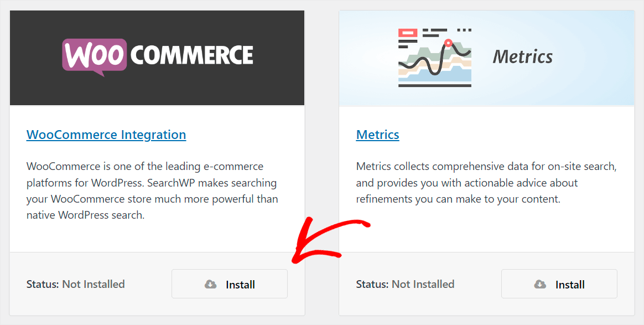
Task: Click the cloud download icon on WooCommerce Install
Action: [210, 284]
